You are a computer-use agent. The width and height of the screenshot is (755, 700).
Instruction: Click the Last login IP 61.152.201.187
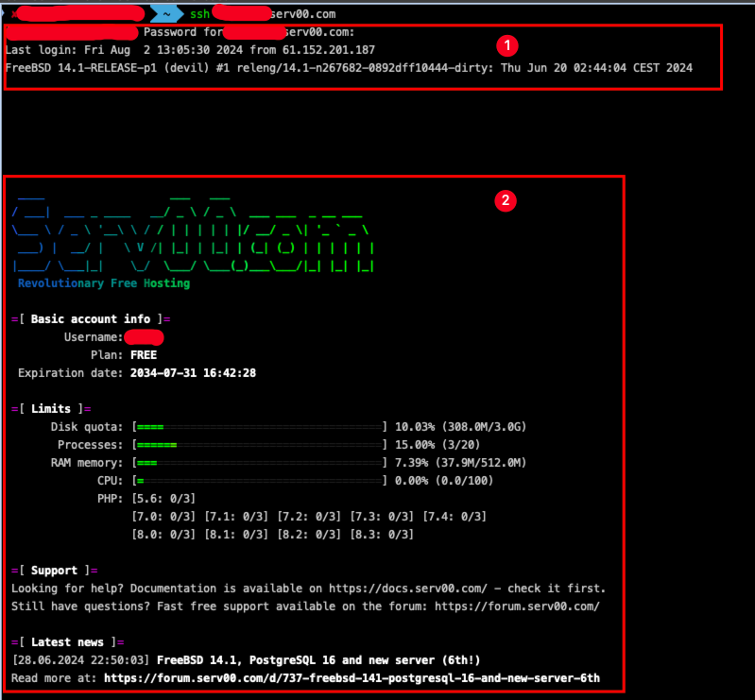coord(329,50)
